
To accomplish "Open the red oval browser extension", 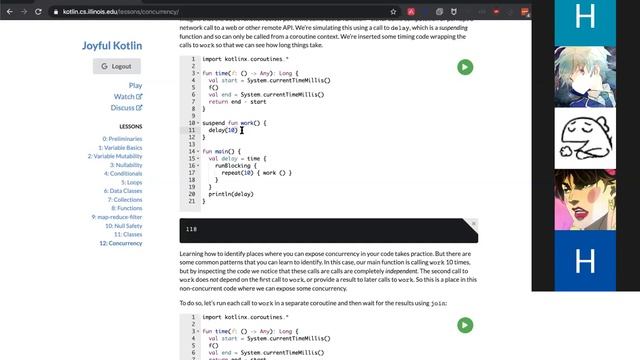I will [x=496, y=12].
